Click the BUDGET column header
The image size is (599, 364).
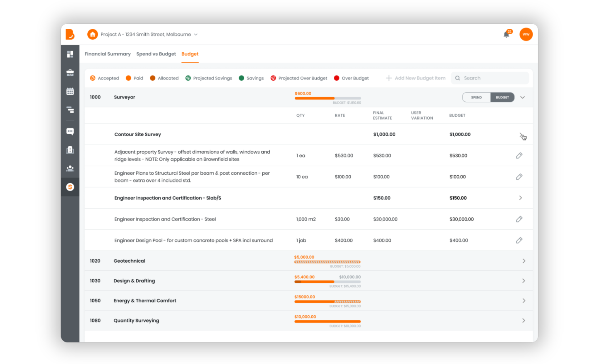(457, 115)
